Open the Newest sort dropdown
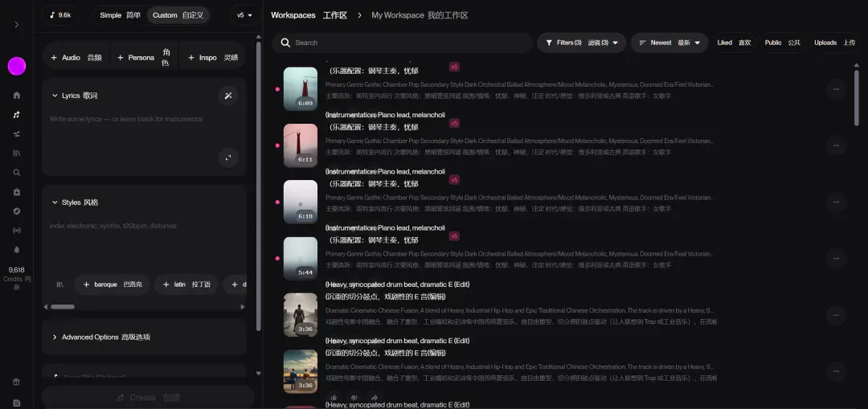Viewport: 868px width, 409px height. point(669,43)
